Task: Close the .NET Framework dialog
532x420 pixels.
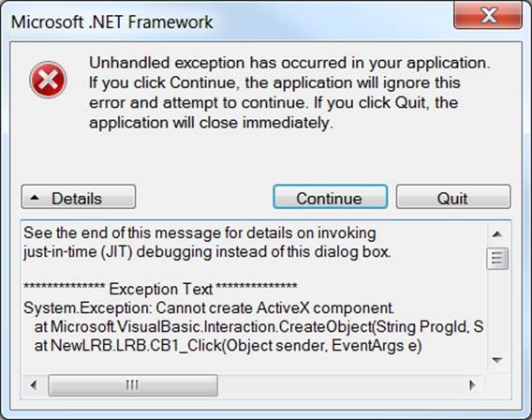Action: tap(488, 15)
